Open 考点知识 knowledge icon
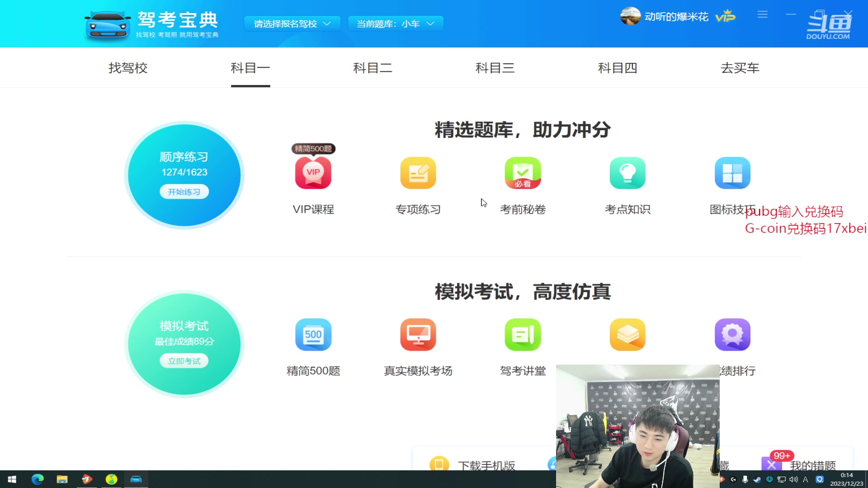 (x=627, y=173)
